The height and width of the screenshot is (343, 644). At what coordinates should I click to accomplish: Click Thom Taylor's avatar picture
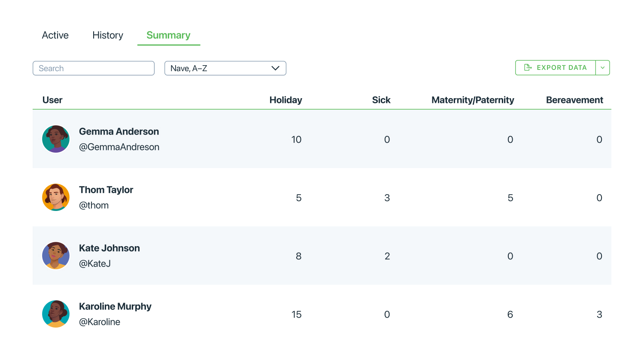pyautogui.click(x=56, y=197)
